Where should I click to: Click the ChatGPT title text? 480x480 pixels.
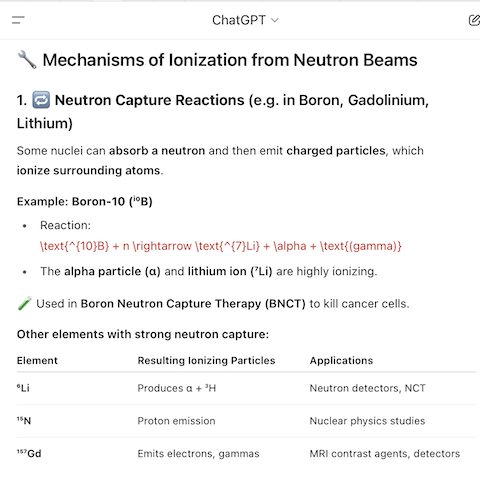point(239,20)
